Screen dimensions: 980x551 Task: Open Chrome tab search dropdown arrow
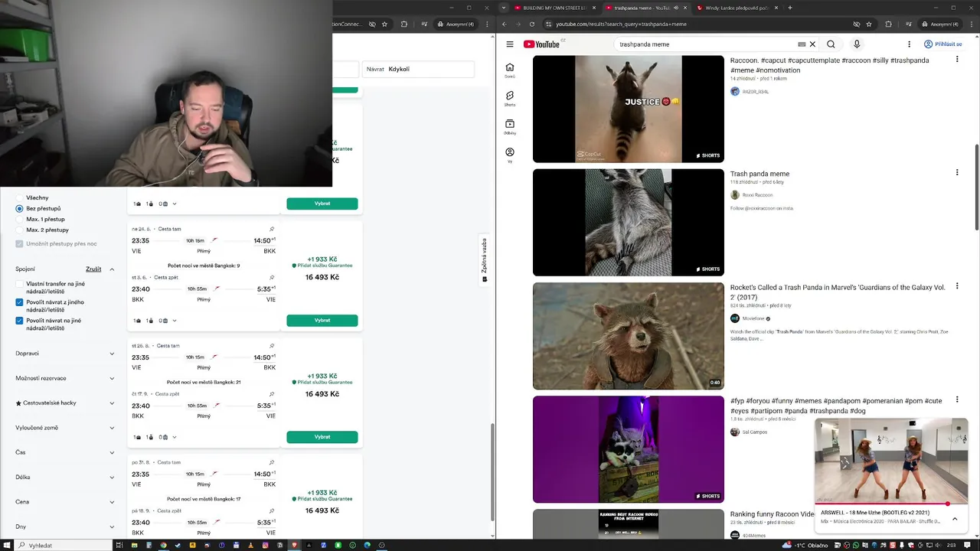503,8
